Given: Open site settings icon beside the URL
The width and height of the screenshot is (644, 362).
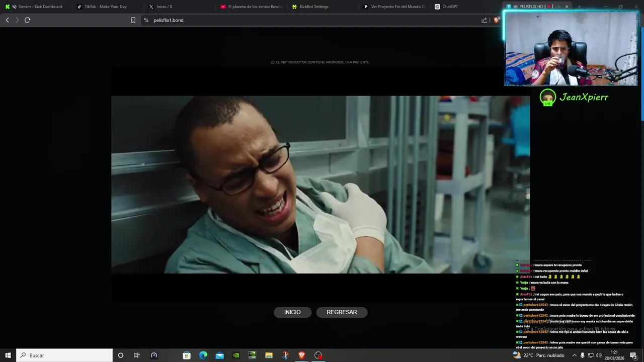Looking at the screenshot, I should coord(146,20).
